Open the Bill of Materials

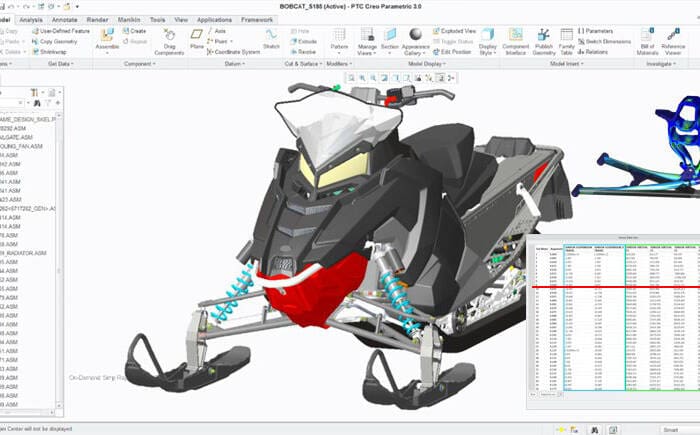[647, 42]
